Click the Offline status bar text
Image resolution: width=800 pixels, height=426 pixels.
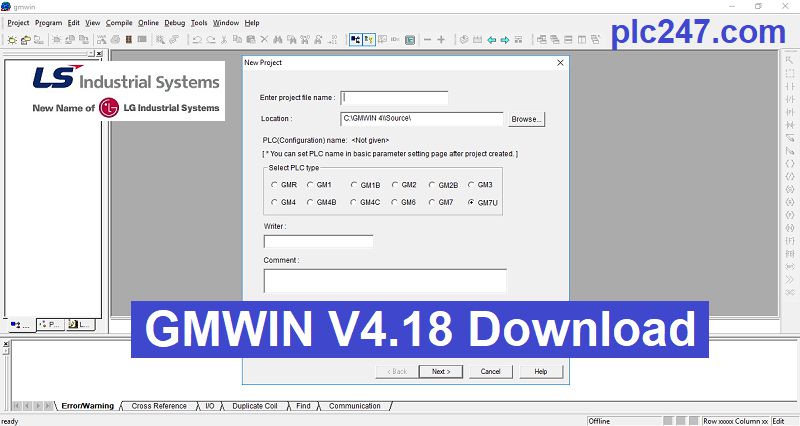coord(599,421)
